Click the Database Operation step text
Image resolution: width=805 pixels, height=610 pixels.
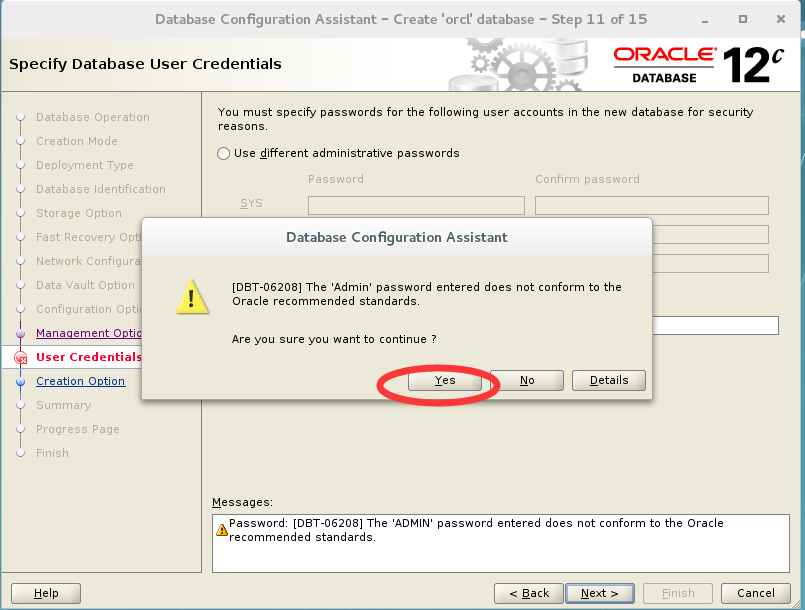92,117
